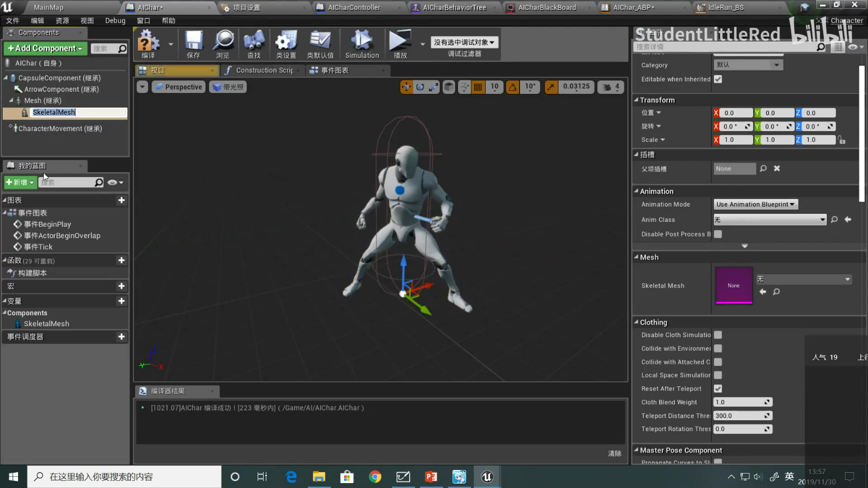Open Chrome from the taskbar

pos(375,477)
